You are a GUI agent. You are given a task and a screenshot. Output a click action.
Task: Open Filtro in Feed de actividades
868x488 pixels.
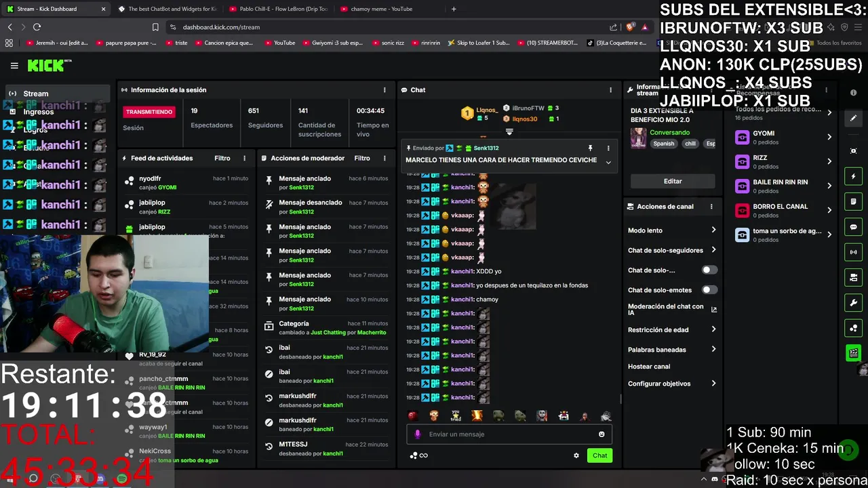(222, 158)
